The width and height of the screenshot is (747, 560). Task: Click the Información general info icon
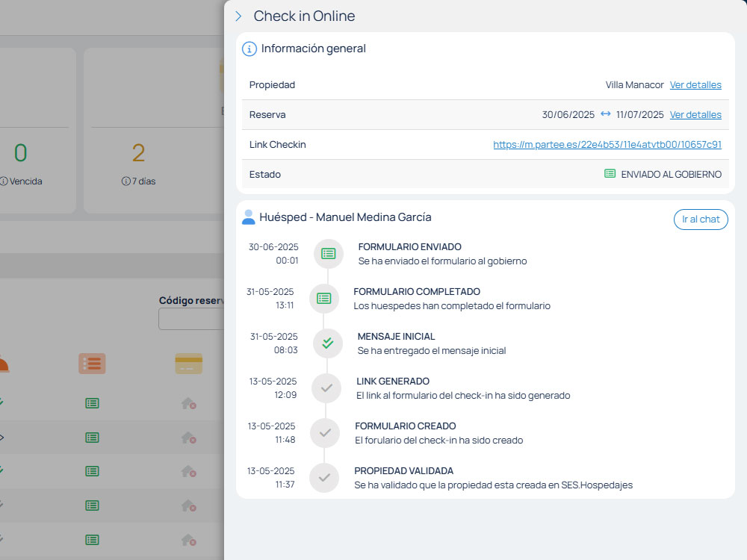tap(249, 49)
